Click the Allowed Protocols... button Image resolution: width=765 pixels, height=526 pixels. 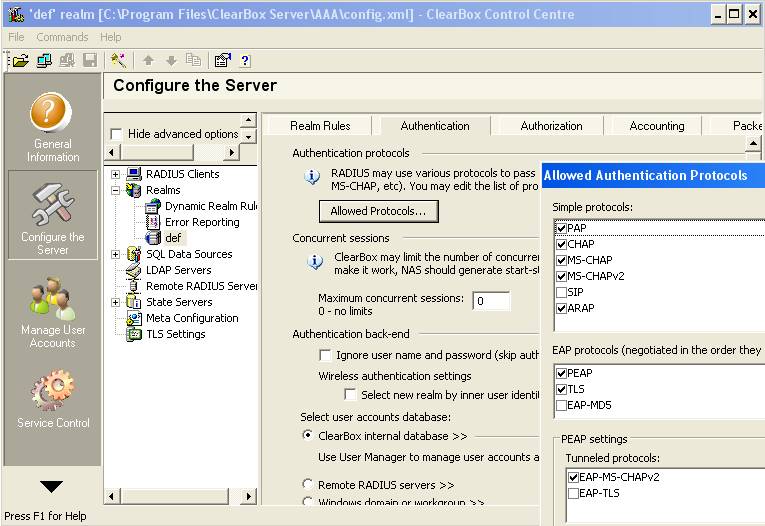click(x=379, y=211)
